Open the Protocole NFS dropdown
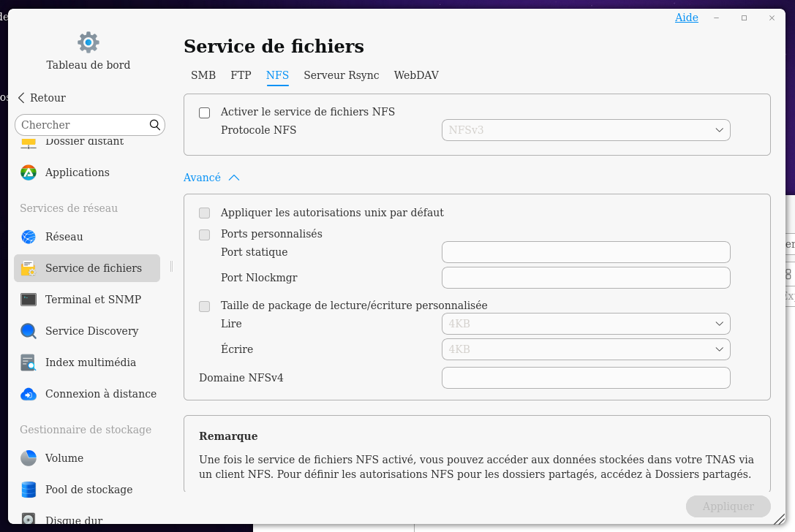 586,130
